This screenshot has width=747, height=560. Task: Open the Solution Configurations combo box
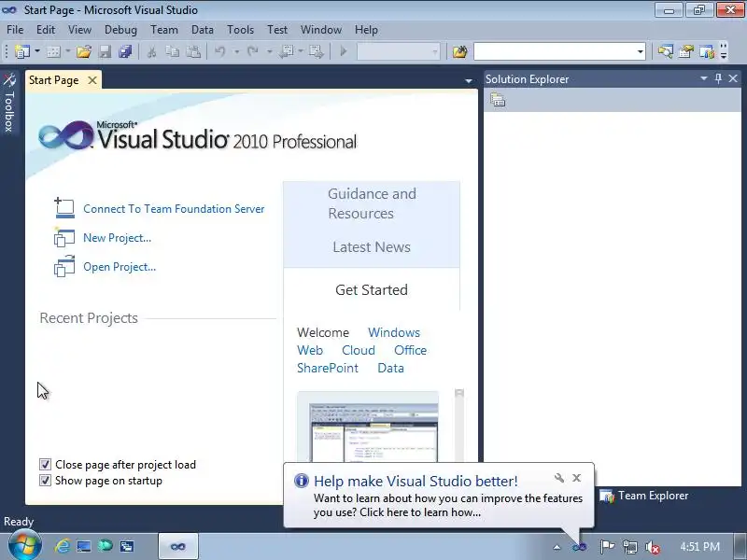[399, 51]
